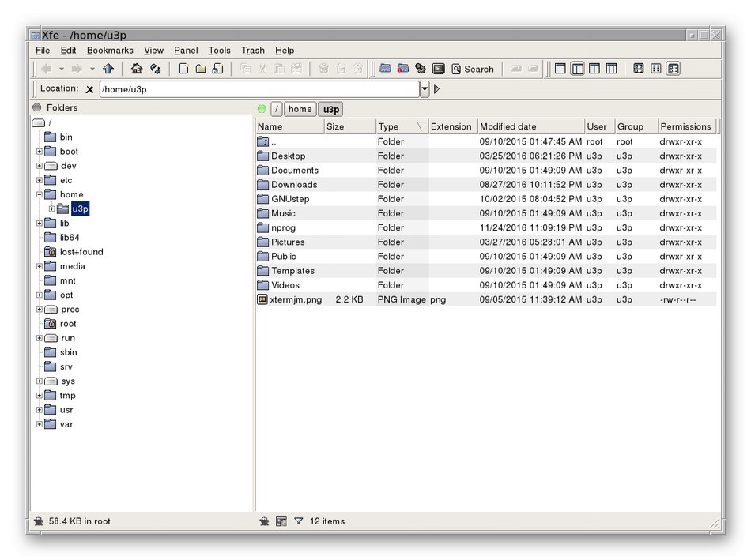Screen dimensions: 751x560
Task: Switch the file list to big icons view
Action: pyautogui.click(x=639, y=70)
